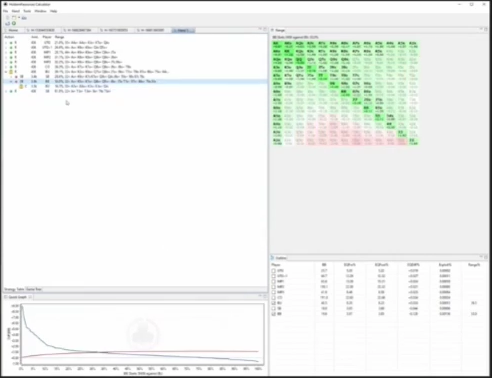Click the Range panel title icon
The image size is (492, 378).
(272, 30)
